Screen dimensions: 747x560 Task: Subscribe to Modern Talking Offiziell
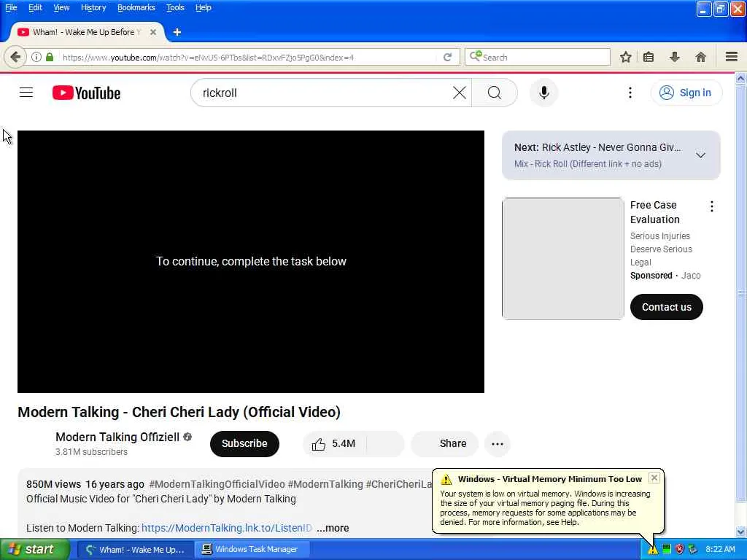244,444
